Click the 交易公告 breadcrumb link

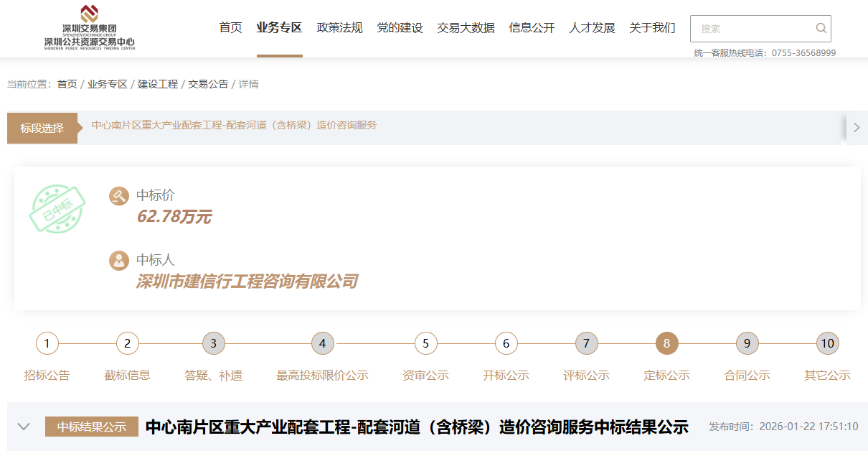[208, 84]
